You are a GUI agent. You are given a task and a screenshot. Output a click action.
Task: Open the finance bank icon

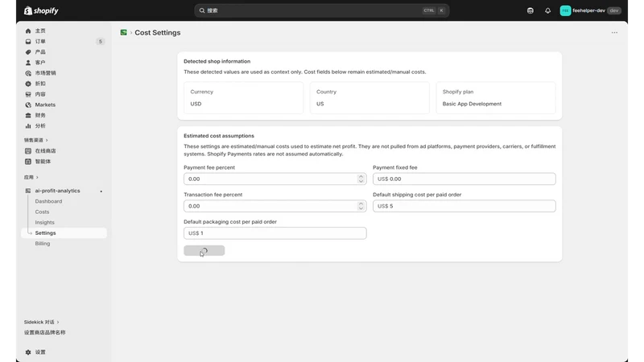coord(28,115)
